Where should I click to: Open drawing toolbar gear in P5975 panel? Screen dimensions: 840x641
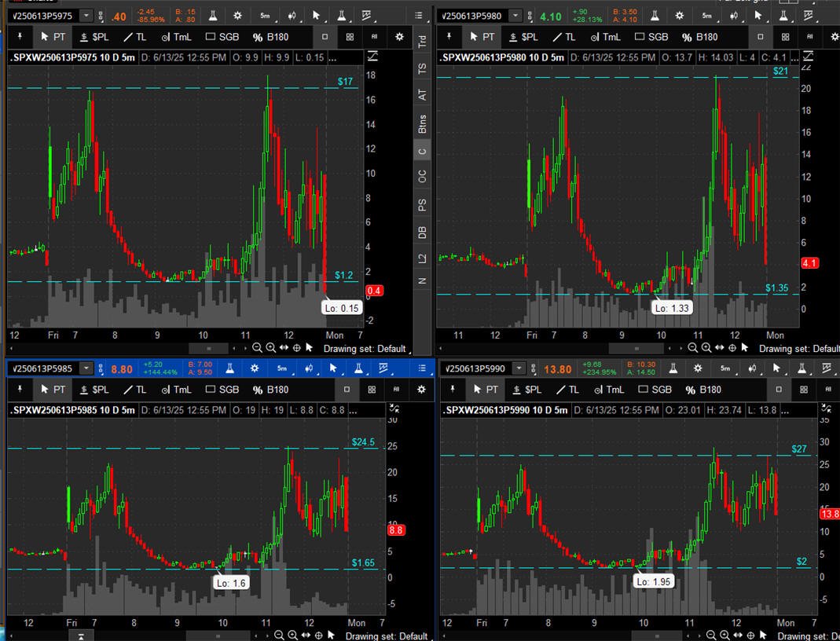pyautogui.click(x=399, y=37)
